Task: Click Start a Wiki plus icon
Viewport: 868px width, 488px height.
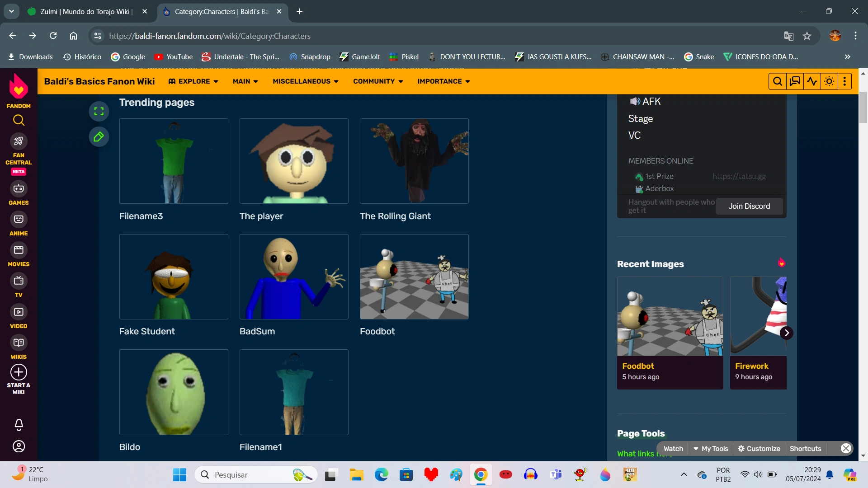Action: pos(19,372)
